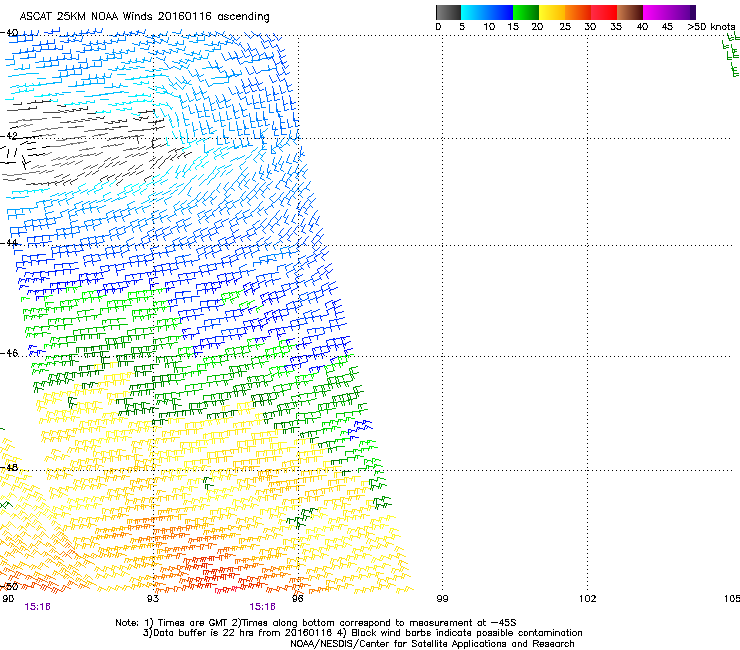Image resolution: width=740 pixels, height=650 pixels.
Task: Click the NOAA/NESDIS Center credit line
Action: (432, 644)
